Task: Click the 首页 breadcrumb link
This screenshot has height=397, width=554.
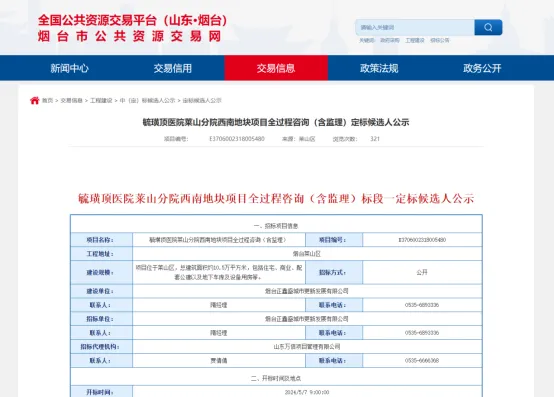Action: pyautogui.click(x=47, y=101)
